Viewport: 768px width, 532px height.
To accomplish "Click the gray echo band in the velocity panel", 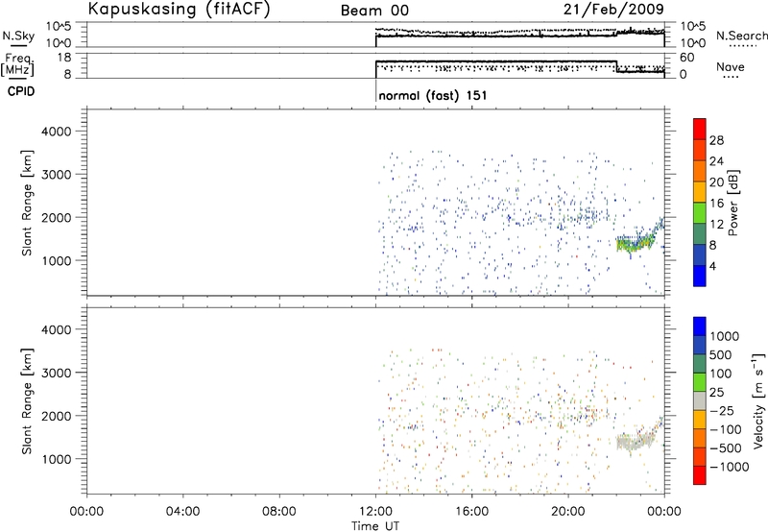I will (x=636, y=442).
